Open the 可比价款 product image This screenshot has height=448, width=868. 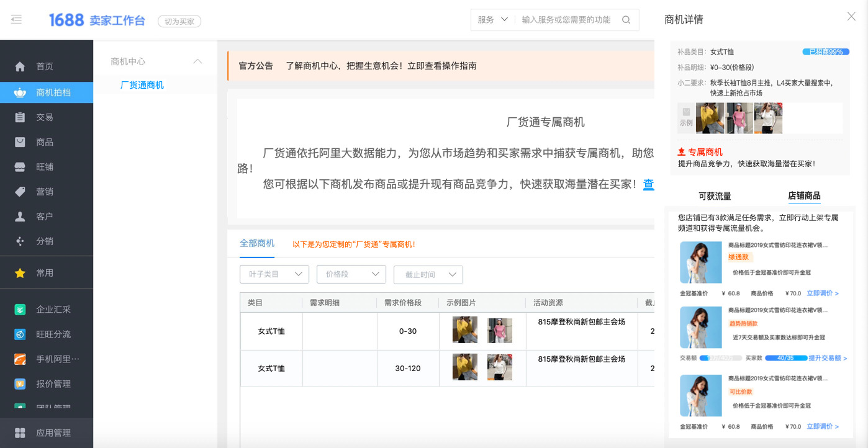click(x=702, y=395)
